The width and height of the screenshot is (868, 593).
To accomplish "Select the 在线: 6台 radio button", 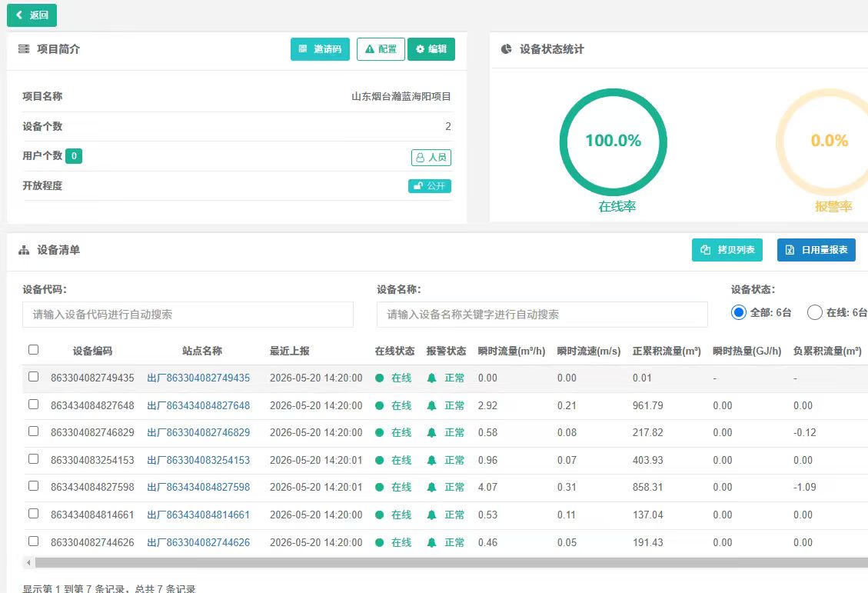I will [x=815, y=313].
